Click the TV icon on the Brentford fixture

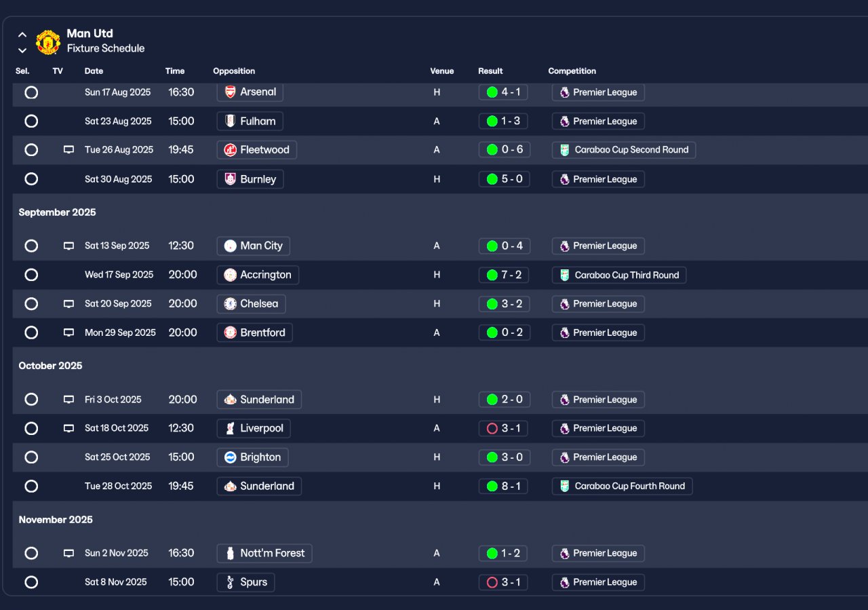[68, 332]
